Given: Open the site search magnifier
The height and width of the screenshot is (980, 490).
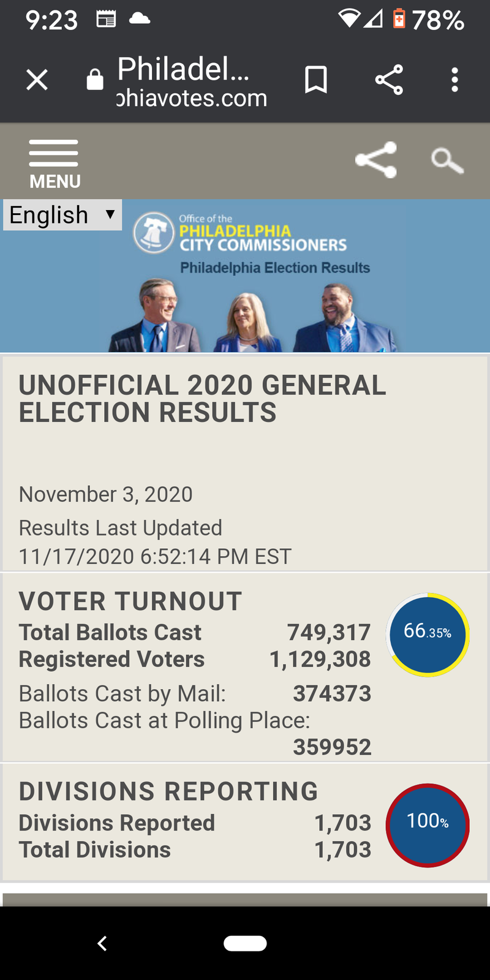Looking at the screenshot, I should click(x=447, y=160).
